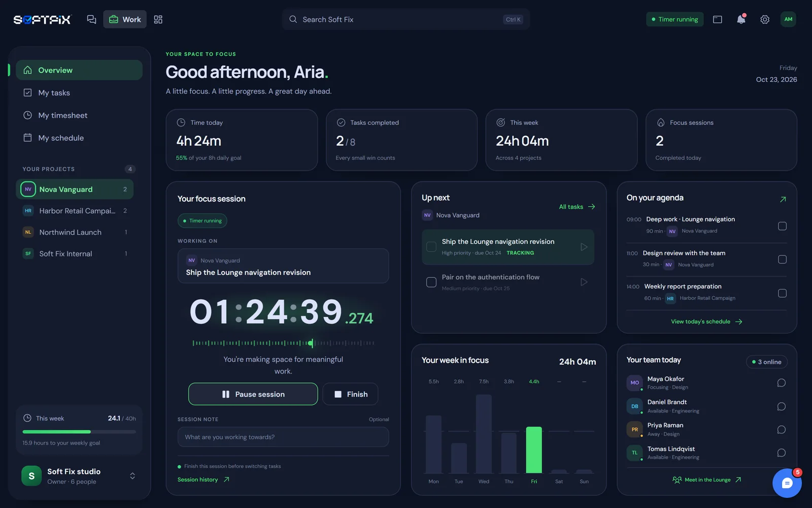
Task: Tick the Design review with the team checkbox
Action: tap(782, 260)
